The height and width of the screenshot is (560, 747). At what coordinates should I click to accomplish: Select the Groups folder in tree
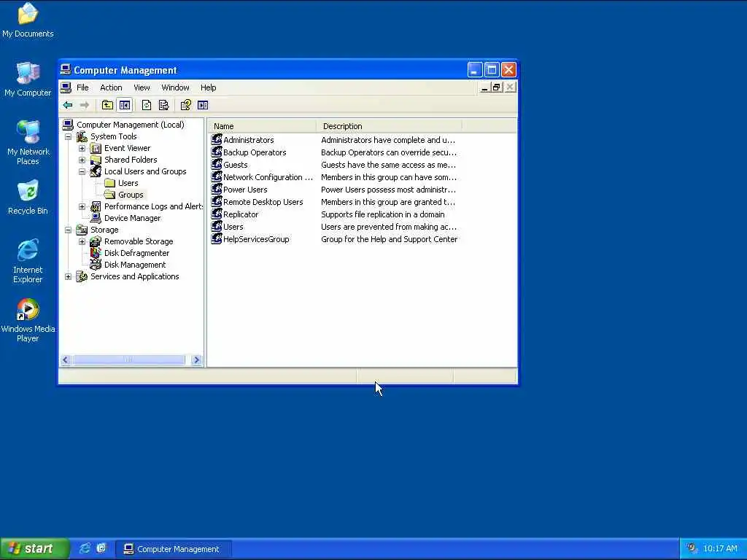pyautogui.click(x=131, y=195)
